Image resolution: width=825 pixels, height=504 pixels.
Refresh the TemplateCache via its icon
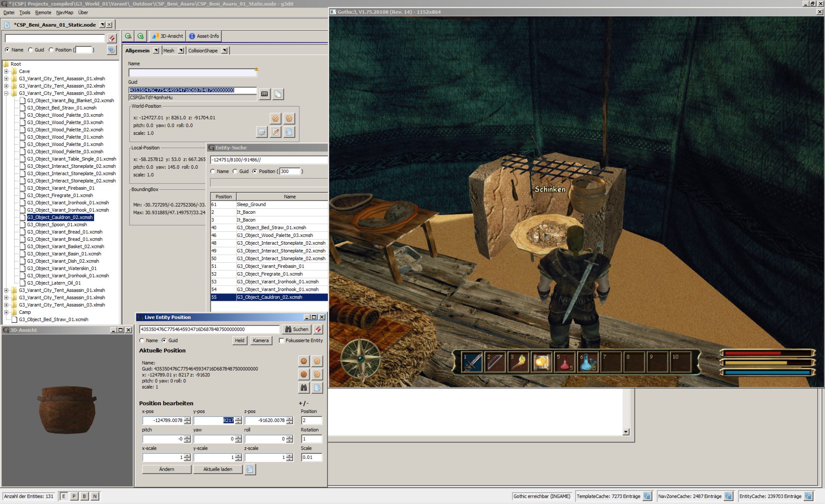(647, 496)
